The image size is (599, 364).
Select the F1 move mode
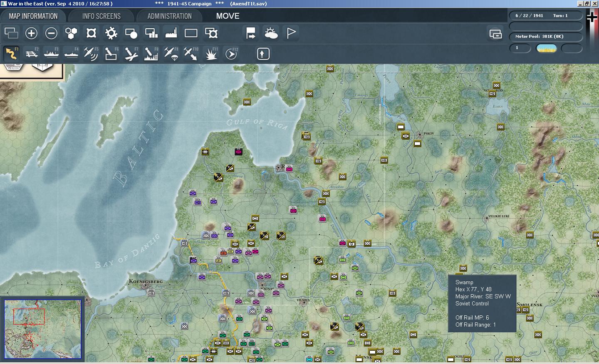pyautogui.click(x=11, y=54)
